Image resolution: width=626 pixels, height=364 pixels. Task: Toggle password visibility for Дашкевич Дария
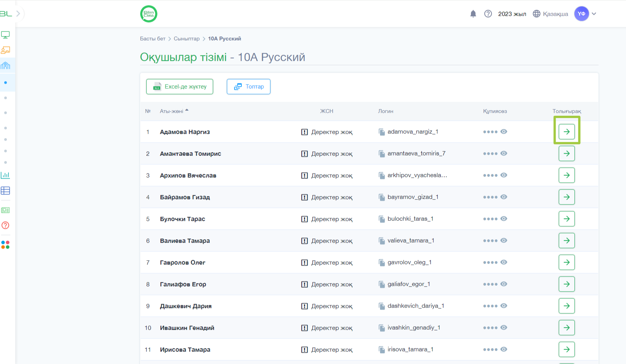(x=504, y=306)
